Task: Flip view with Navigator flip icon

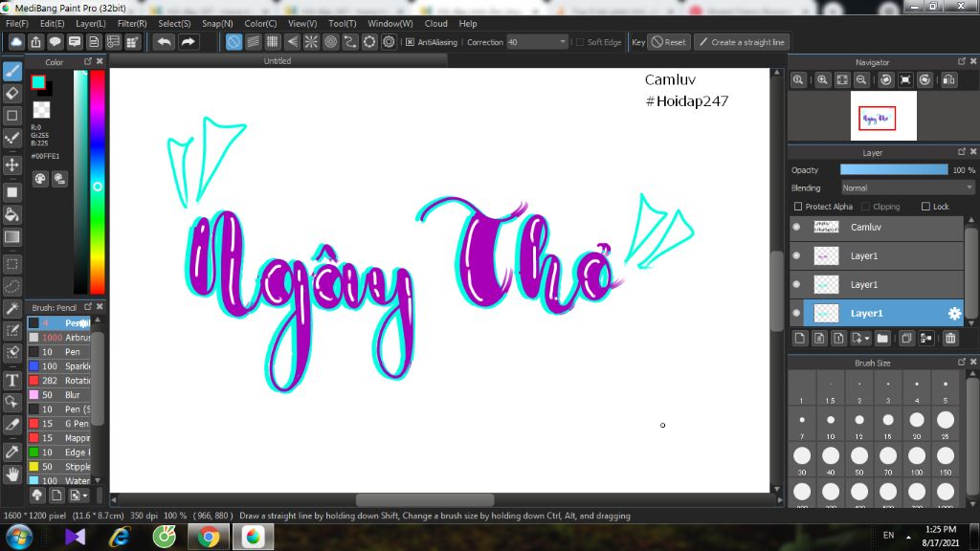Action: (x=948, y=80)
